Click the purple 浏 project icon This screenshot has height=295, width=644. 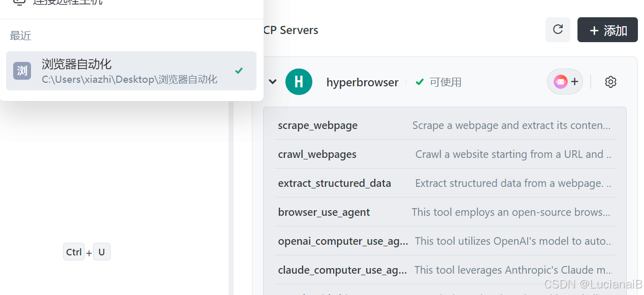point(22,71)
